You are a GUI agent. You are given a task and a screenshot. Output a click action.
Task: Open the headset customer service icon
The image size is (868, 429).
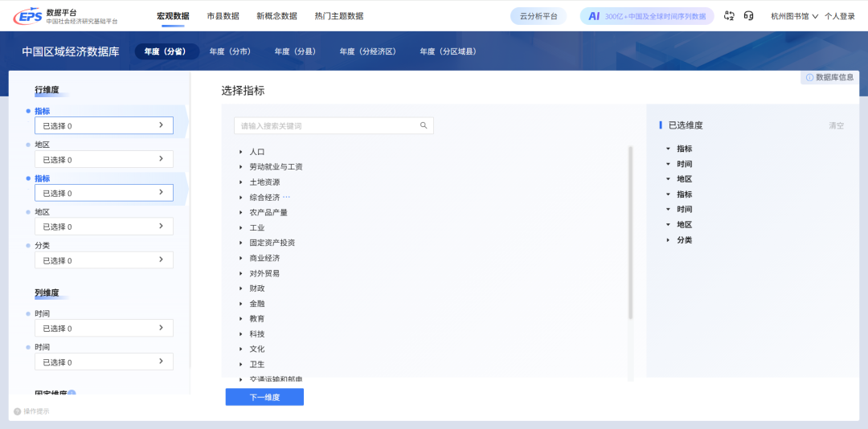coord(749,16)
